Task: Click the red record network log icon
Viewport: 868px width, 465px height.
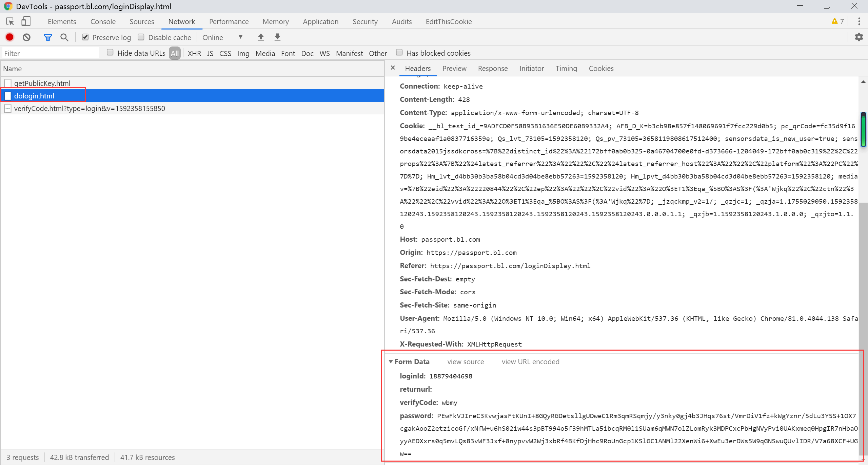Action: point(9,37)
